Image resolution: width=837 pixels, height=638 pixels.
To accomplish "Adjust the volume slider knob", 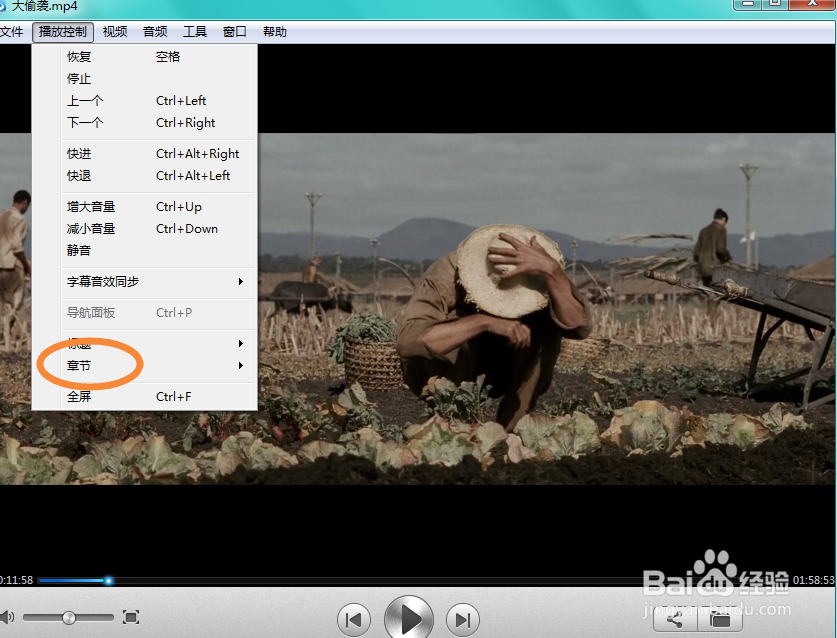I will pyautogui.click(x=69, y=618).
